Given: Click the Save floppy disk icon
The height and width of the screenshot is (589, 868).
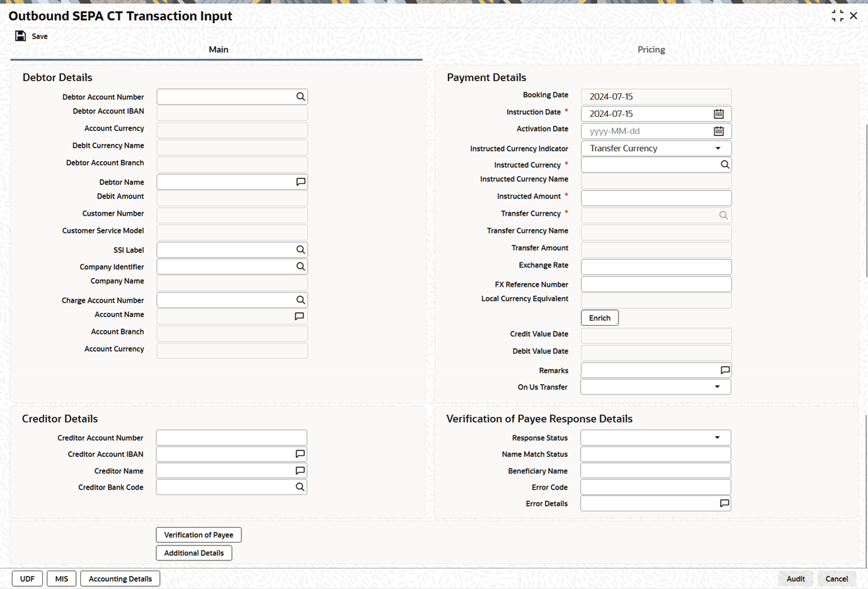Looking at the screenshot, I should pos(20,36).
